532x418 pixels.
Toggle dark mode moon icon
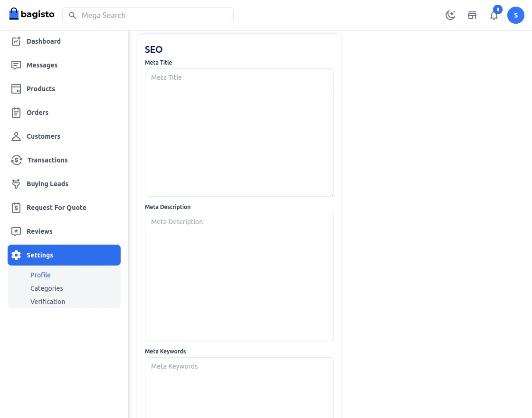click(x=450, y=15)
